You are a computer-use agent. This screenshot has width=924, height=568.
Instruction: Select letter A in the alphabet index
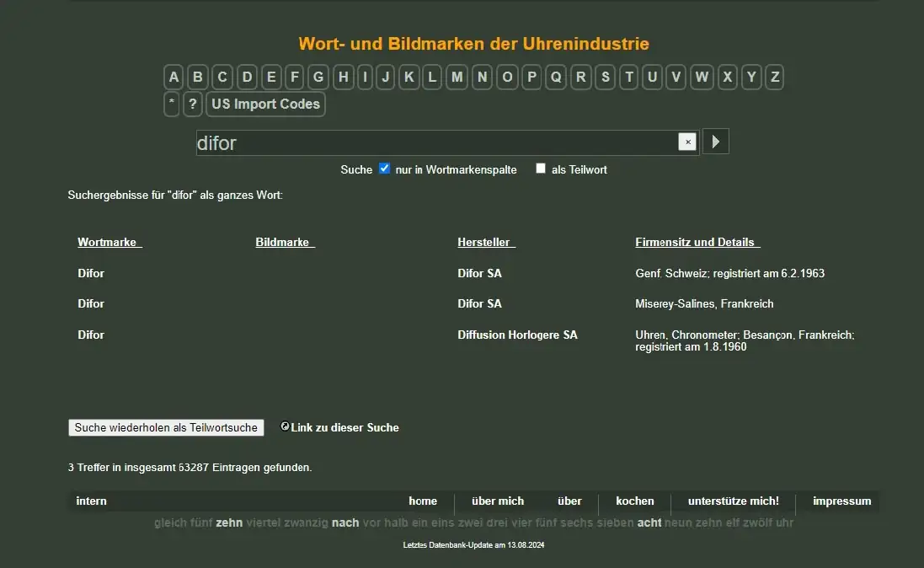tap(174, 78)
